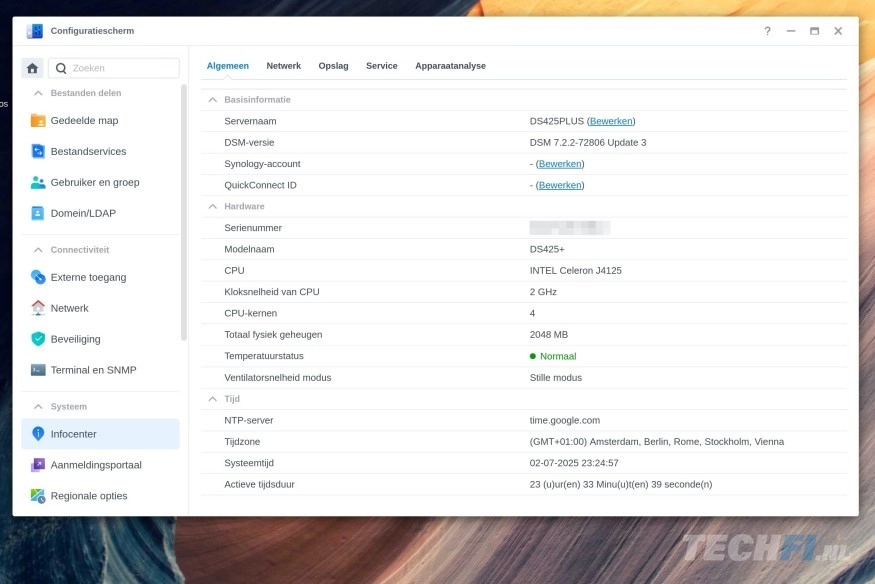Screen dimensions: 875x584
Task: Minimize the Configuratiescherm window
Action: (x=791, y=31)
